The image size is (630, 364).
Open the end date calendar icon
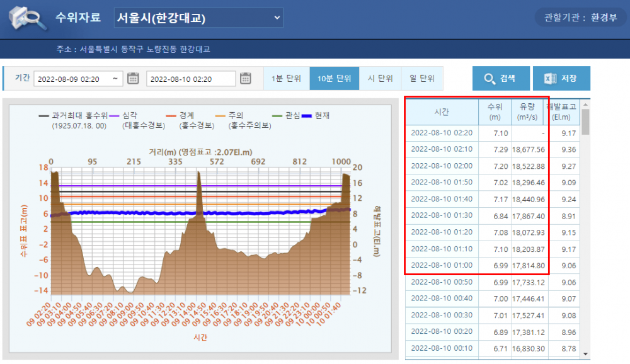pos(245,79)
